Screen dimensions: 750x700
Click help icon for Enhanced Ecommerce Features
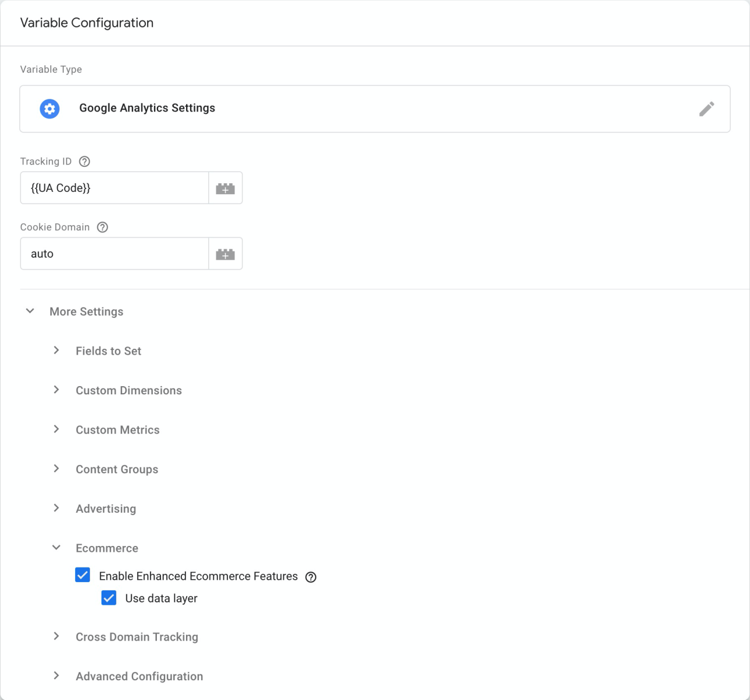[x=311, y=577]
